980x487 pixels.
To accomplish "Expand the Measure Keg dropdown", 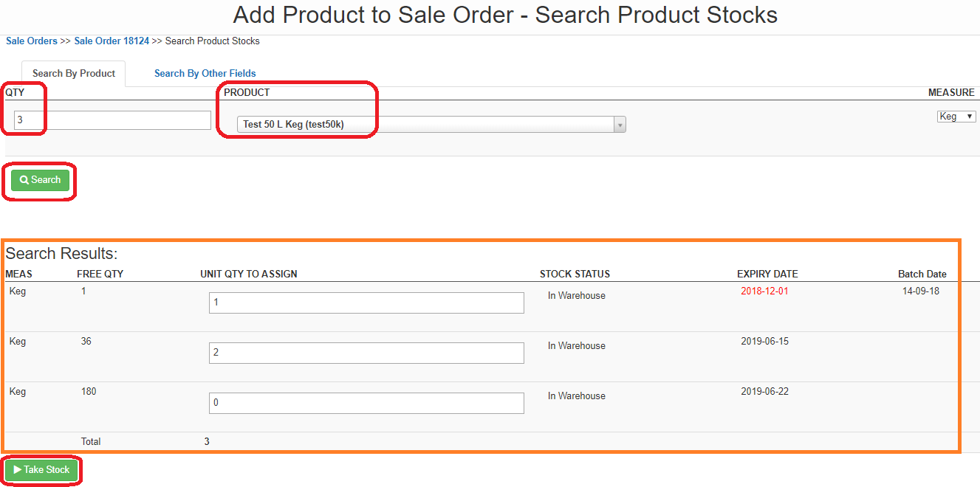I will coord(956,117).
